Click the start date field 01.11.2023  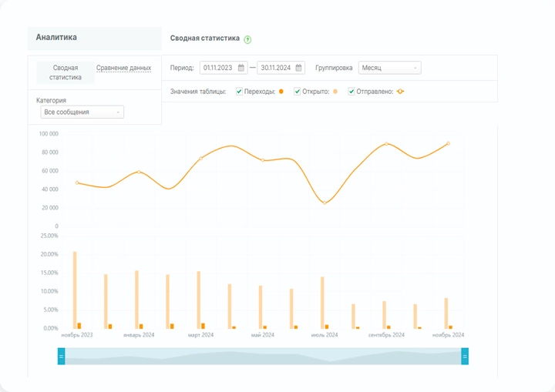(x=218, y=68)
